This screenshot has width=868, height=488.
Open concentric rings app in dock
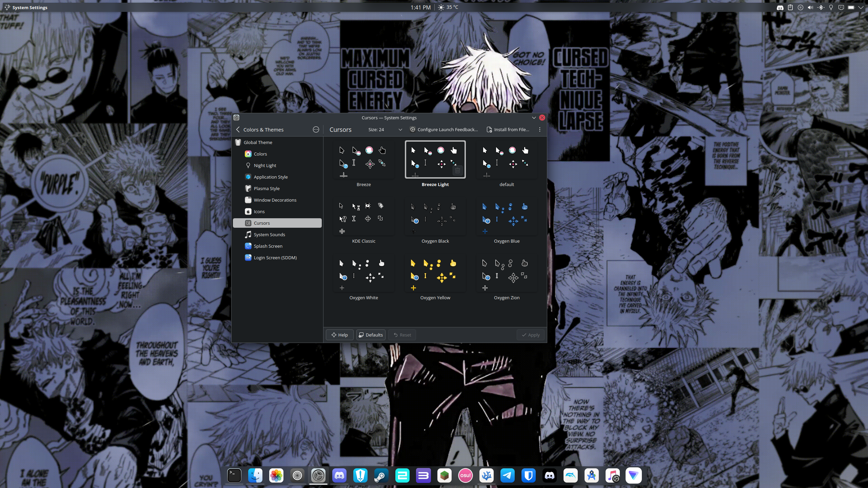297,475
